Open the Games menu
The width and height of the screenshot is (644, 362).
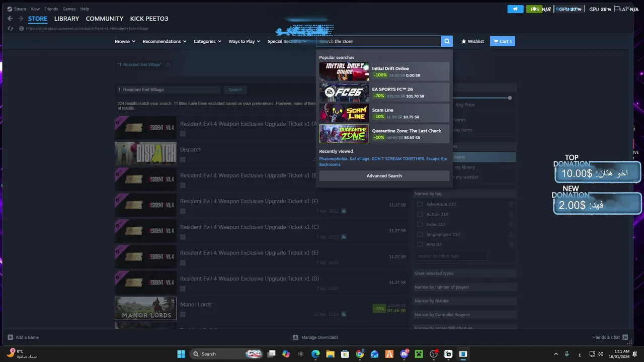(x=69, y=9)
